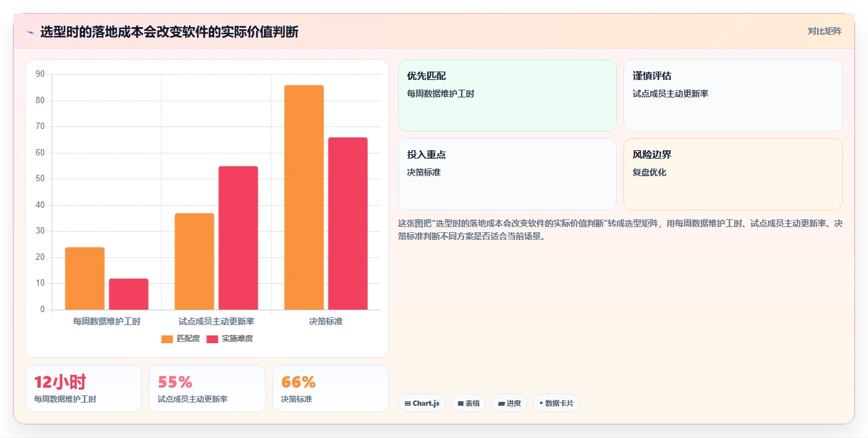Click the icon in the Chart.js chip
The image size is (868, 438).
point(408,403)
